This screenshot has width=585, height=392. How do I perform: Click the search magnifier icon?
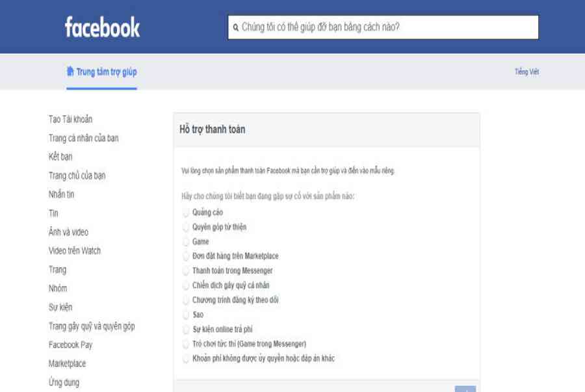[x=236, y=27]
